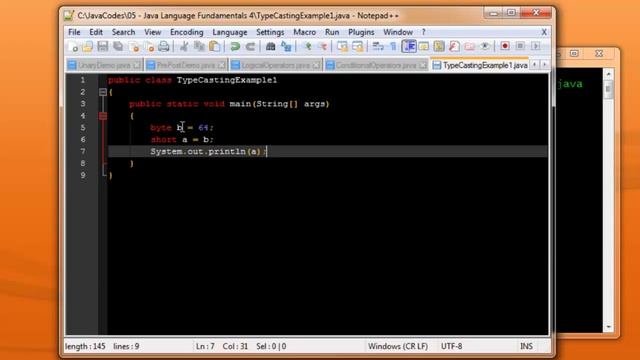Open Find with the binoculars icon
The height and width of the screenshot is (360, 640).
coord(271,47)
